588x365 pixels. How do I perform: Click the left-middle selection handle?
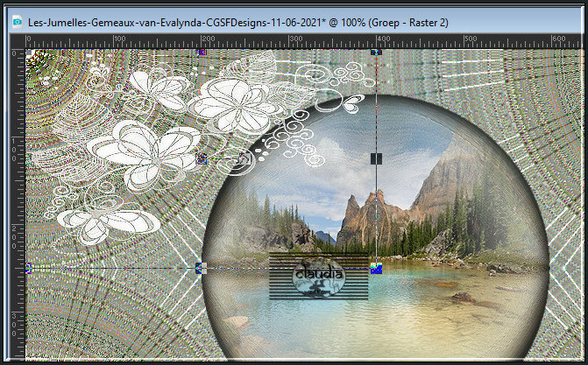pyautogui.click(x=28, y=159)
